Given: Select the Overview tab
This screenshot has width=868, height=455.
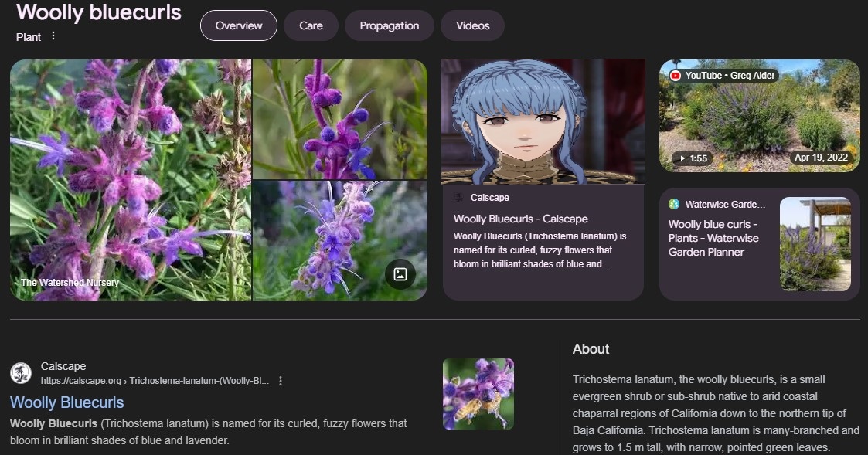Looking at the screenshot, I should [239, 25].
